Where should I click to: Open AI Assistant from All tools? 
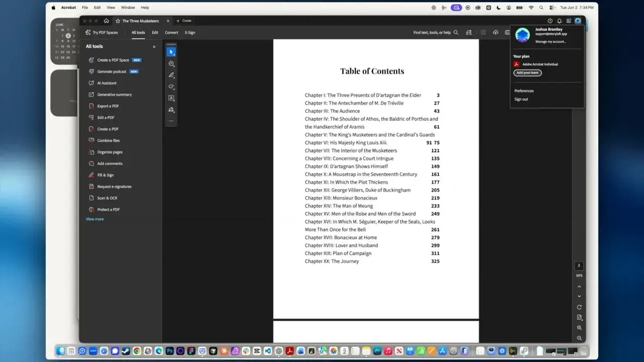(103, 83)
